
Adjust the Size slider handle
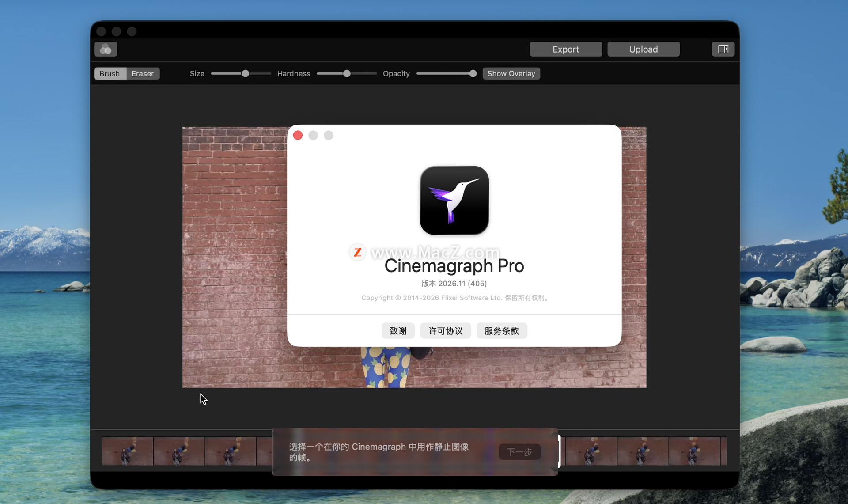(x=245, y=73)
